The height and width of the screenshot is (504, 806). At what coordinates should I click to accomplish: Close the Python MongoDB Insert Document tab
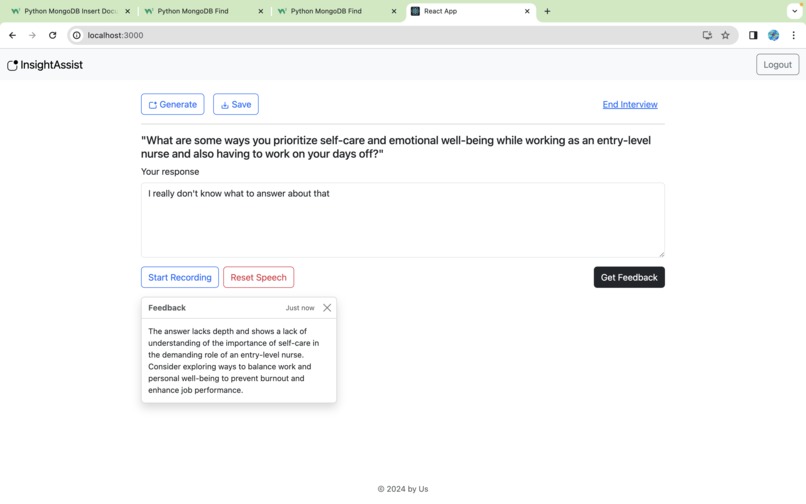tap(127, 11)
